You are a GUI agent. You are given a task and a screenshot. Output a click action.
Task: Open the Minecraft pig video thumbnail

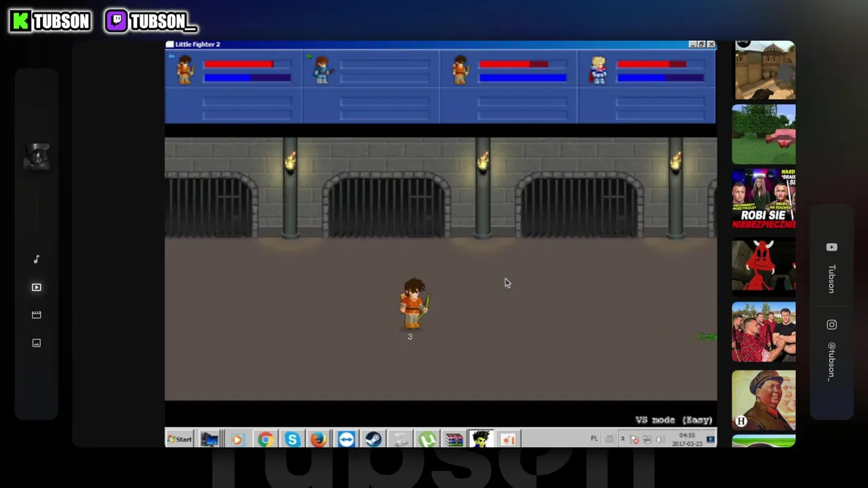point(764,134)
